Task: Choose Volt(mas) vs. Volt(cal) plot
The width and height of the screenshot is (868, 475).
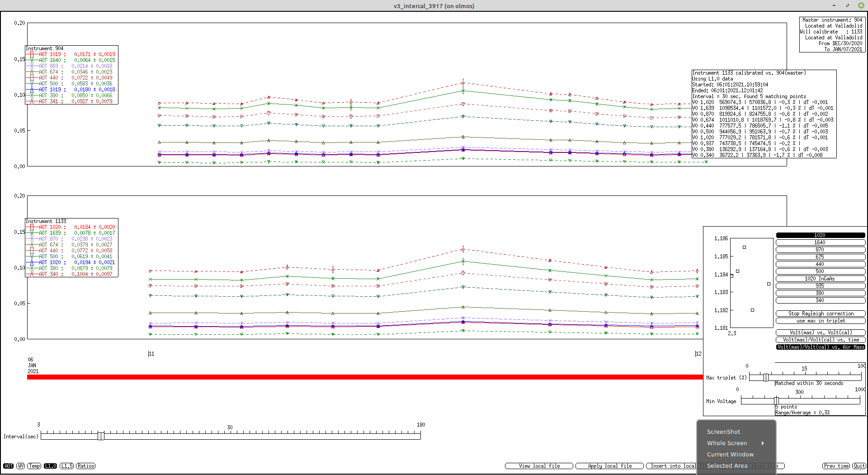Action: tap(821, 332)
